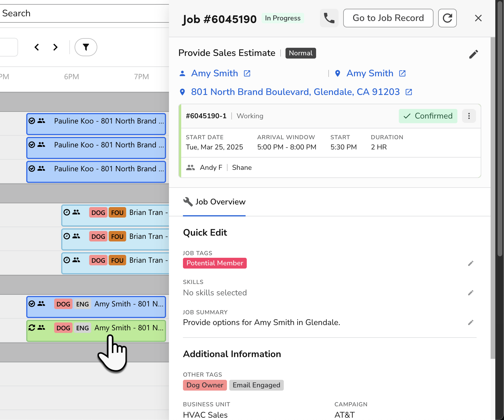The width and height of the screenshot is (504, 420).
Task: Go to the previous schedule period
Action: pyautogui.click(x=37, y=47)
